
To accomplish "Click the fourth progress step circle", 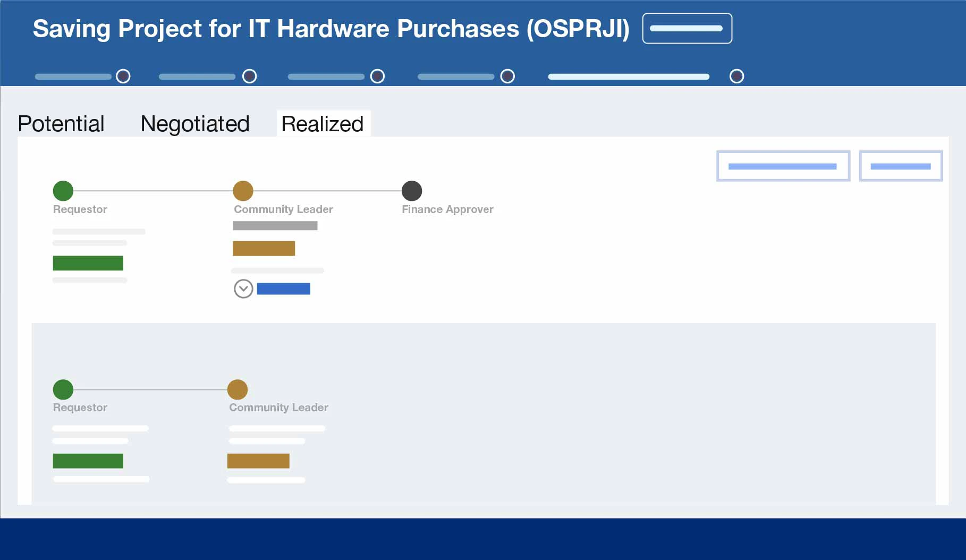I will coord(507,77).
